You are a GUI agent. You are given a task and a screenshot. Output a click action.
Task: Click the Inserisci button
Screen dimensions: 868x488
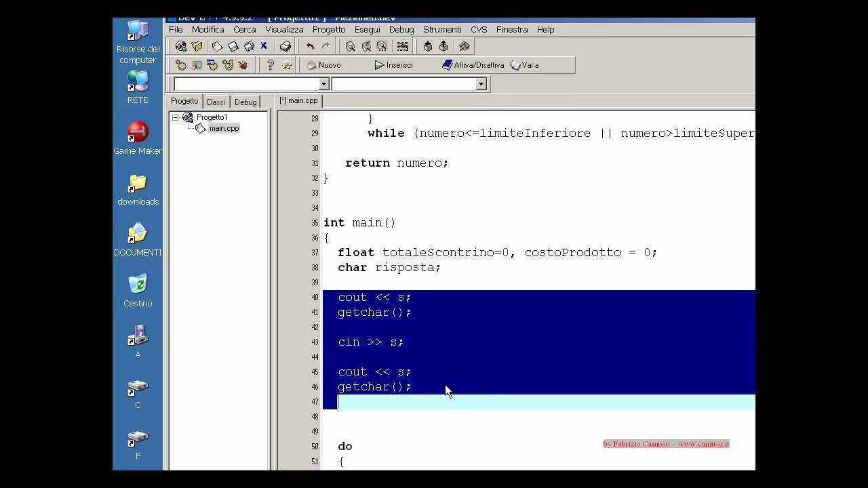(x=393, y=65)
